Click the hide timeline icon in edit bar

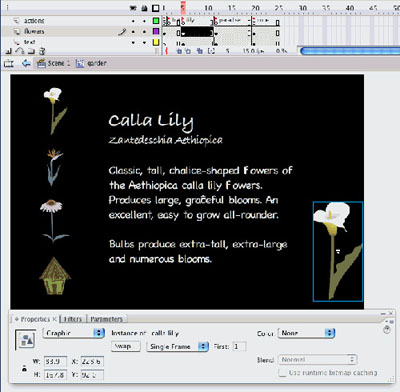click(x=9, y=63)
